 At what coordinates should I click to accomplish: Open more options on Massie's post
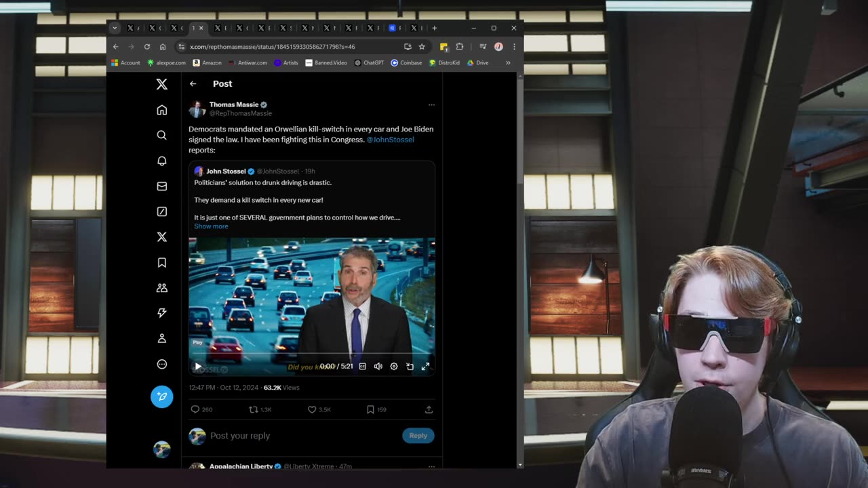[x=431, y=104]
